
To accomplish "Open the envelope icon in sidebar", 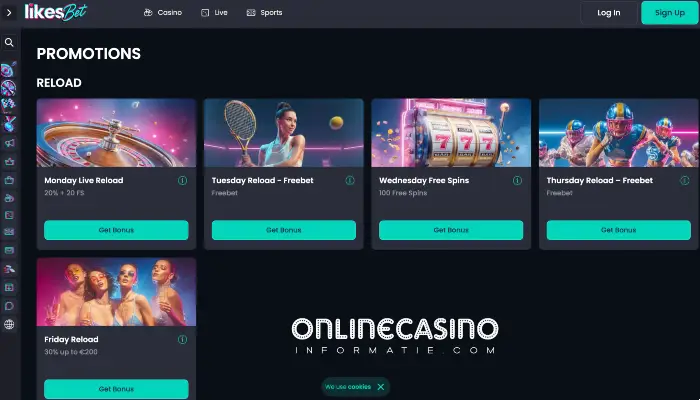I will 9,250.
